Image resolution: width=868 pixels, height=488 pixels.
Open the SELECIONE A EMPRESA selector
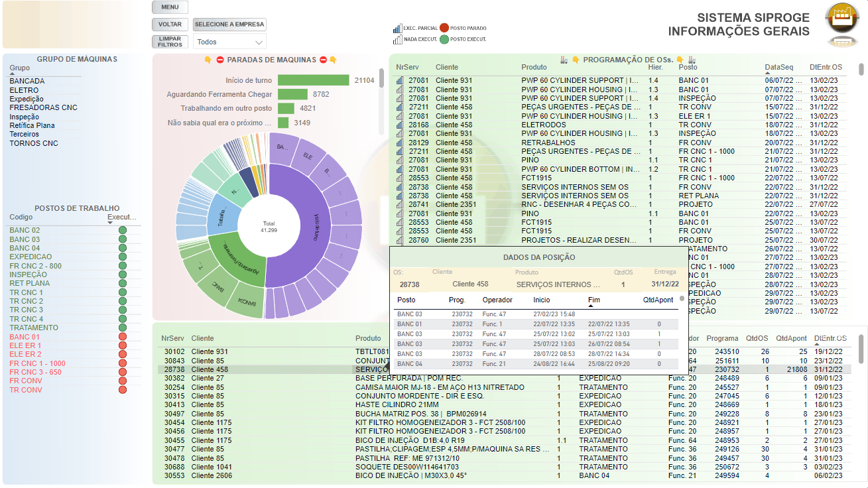point(229,24)
